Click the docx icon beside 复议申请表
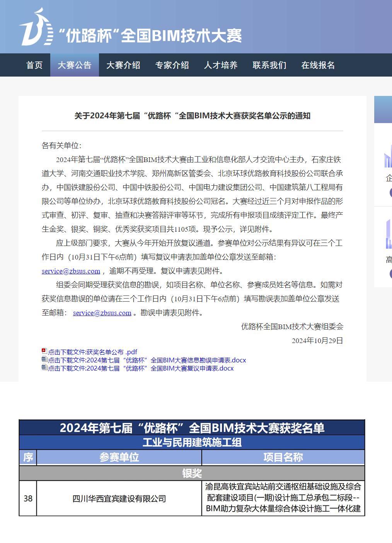The height and width of the screenshot is (543, 392). click(x=44, y=367)
